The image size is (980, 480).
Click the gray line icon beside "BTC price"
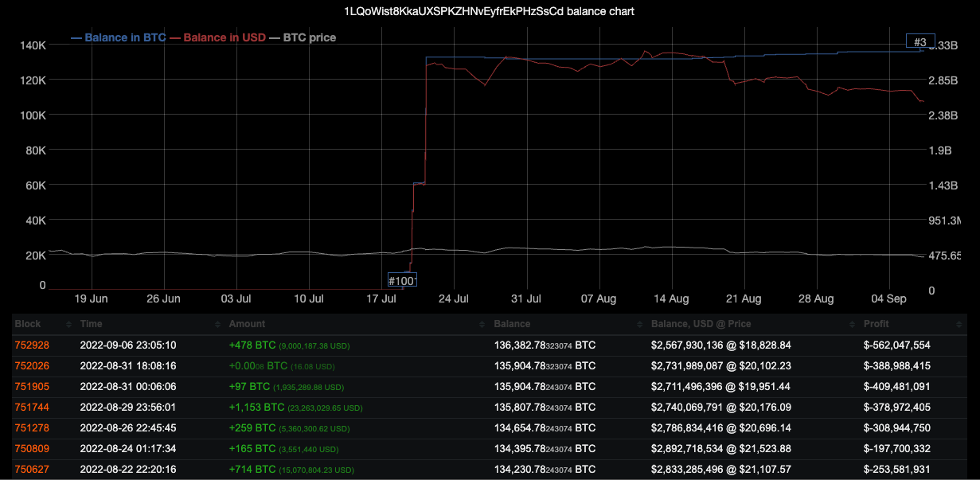click(x=275, y=37)
